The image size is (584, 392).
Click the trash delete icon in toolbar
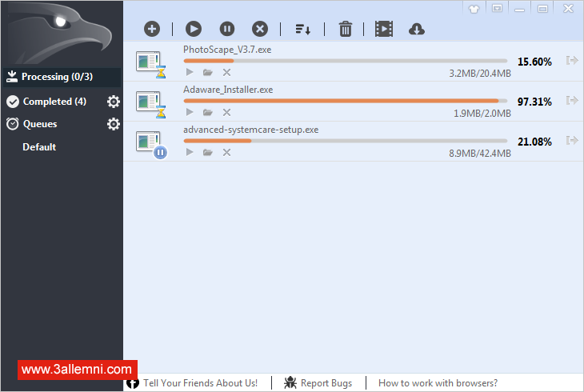pos(346,29)
